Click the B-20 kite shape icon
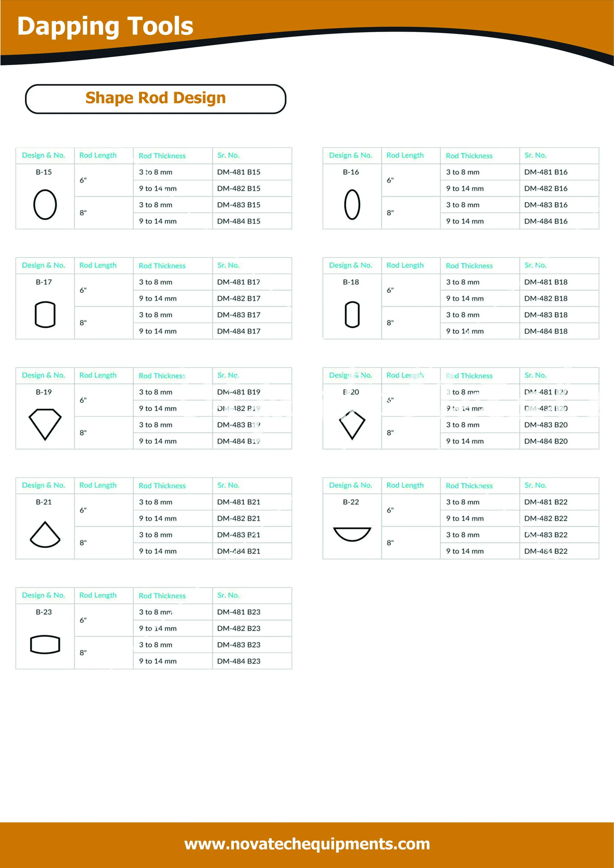 (x=352, y=424)
